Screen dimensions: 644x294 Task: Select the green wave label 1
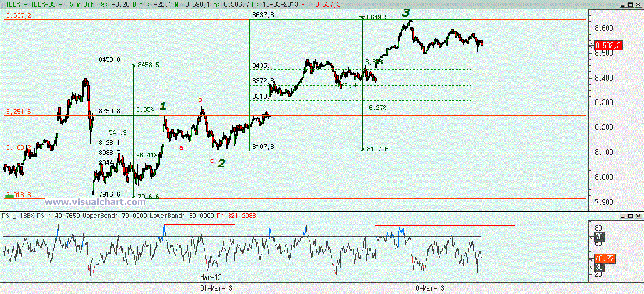[163, 106]
